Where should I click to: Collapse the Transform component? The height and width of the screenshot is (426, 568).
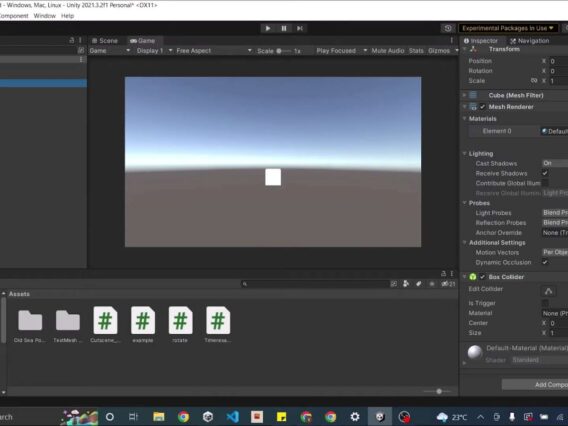(x=465, y=49)
